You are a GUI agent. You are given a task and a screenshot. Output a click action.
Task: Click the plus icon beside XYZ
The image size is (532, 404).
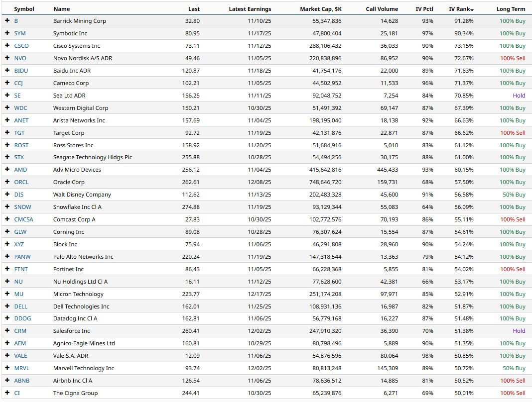pyautogui.click(x=7, y=244)
